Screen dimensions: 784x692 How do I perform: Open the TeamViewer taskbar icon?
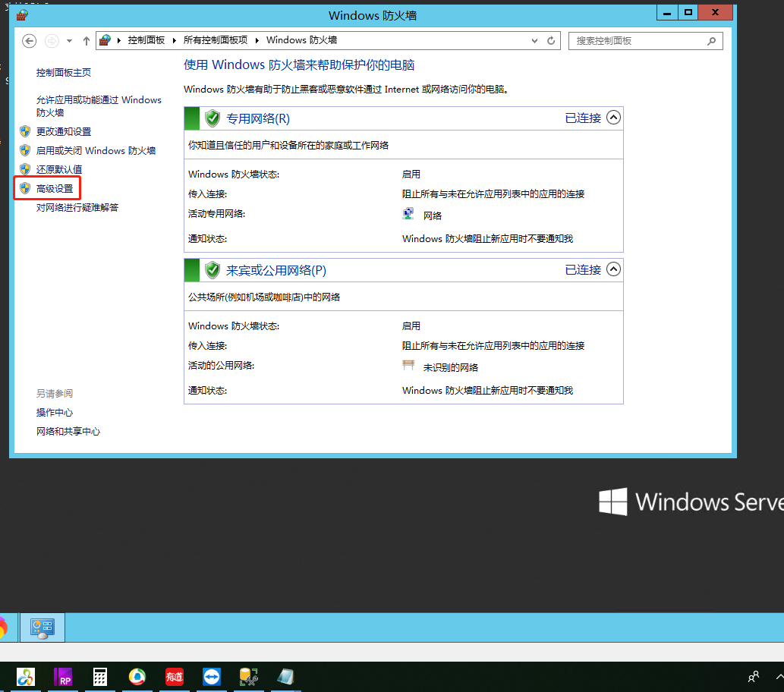[x=212, y=677]
